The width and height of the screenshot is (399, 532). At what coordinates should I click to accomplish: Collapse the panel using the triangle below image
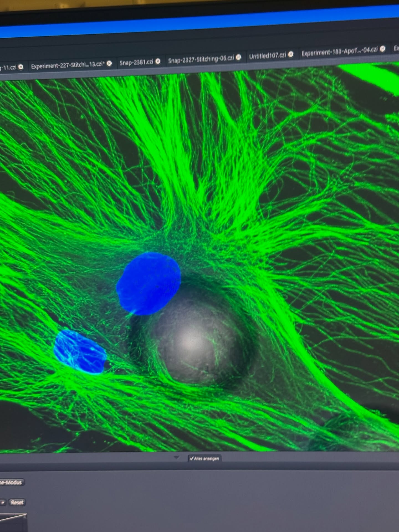[177, 457]
